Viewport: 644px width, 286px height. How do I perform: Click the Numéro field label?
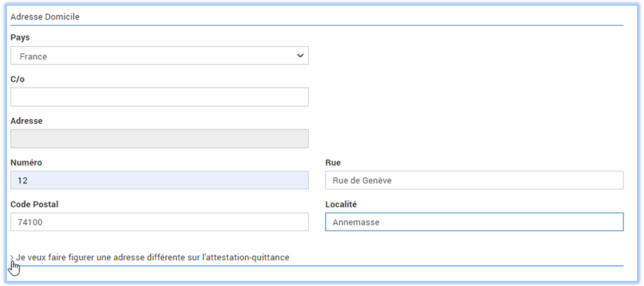(x=26, y=162)
